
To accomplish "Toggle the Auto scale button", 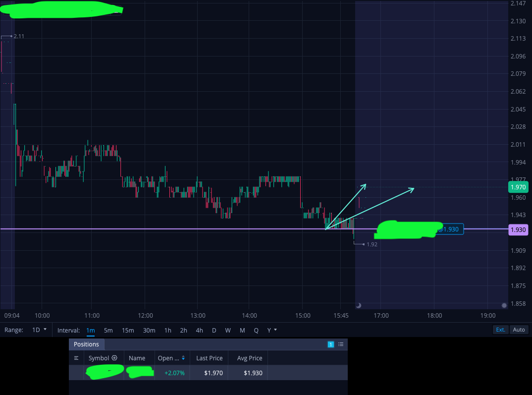I will coord(519,330).
